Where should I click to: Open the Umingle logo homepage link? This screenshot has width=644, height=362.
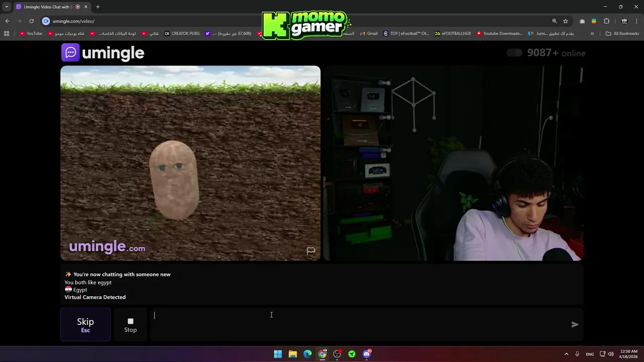[103, 53]
